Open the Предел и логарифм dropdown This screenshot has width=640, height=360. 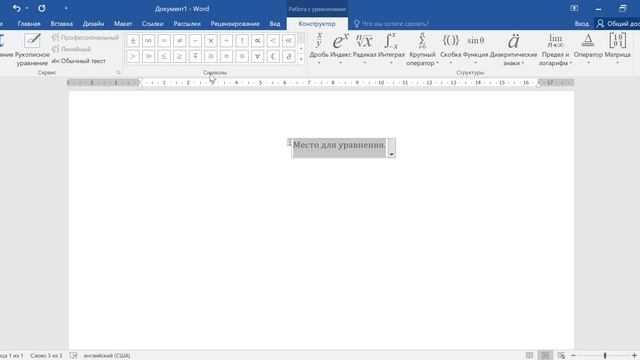(x=555, y=49)
